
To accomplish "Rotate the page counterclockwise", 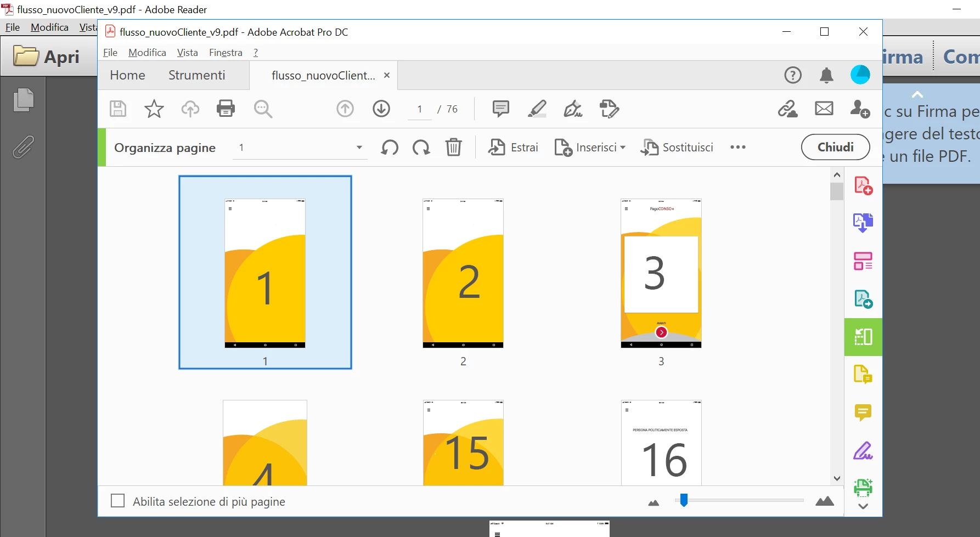I will coord(390,148).
